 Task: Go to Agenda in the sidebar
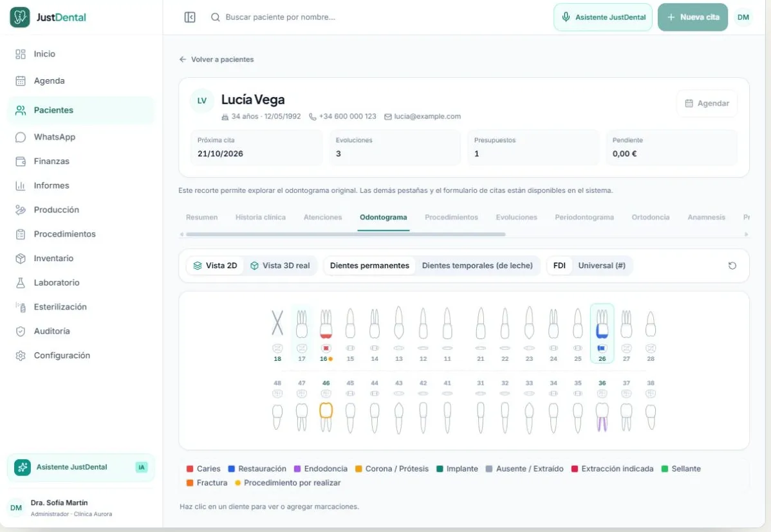[81, 80]
